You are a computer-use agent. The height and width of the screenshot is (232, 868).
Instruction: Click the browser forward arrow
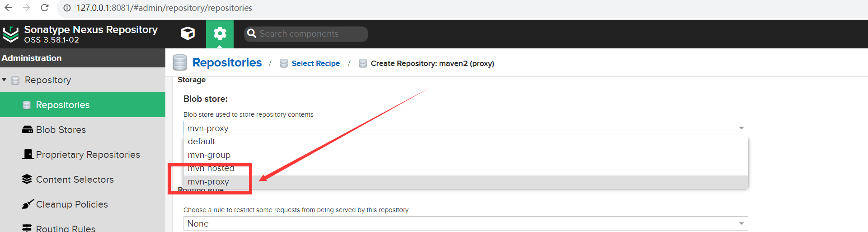(x=27, y=8)
